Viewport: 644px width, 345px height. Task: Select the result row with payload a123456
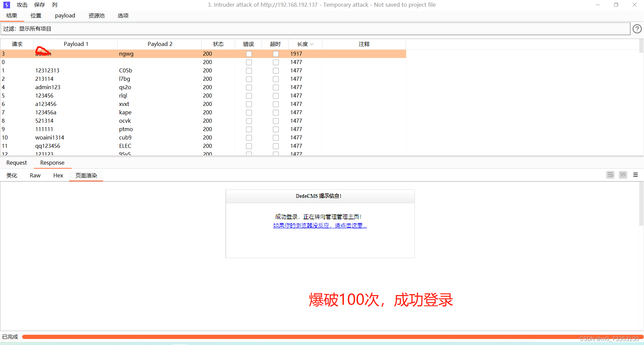203,104
